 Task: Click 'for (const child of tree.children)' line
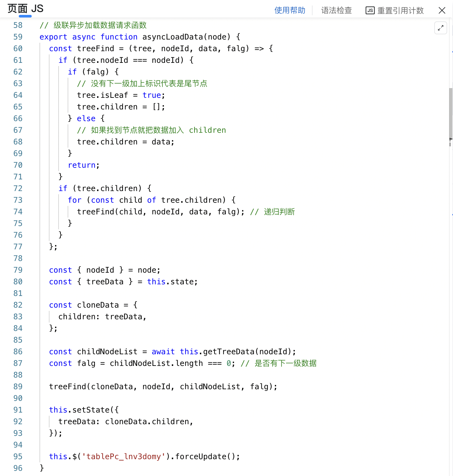(152, 200)
